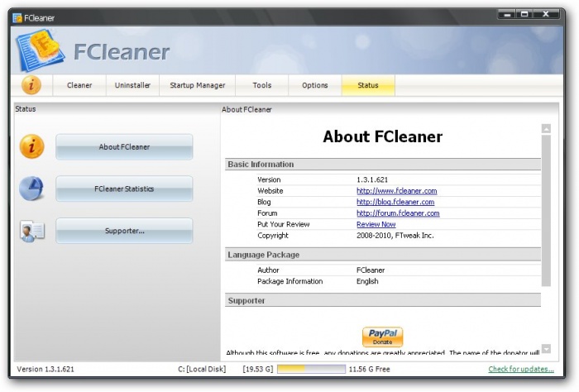Click the About FCleaner button
This screenshot has height=392, width=579.
click(124, 147)
